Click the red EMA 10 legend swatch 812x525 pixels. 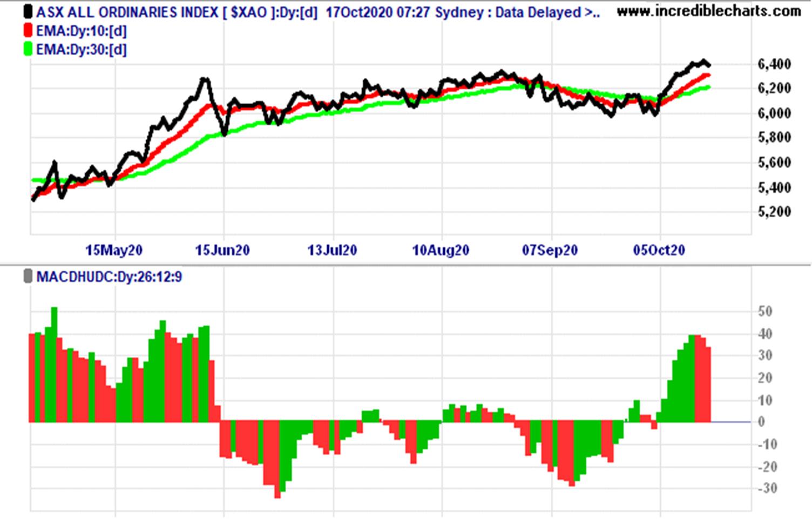pyautogui.click(x=28, y=31)
